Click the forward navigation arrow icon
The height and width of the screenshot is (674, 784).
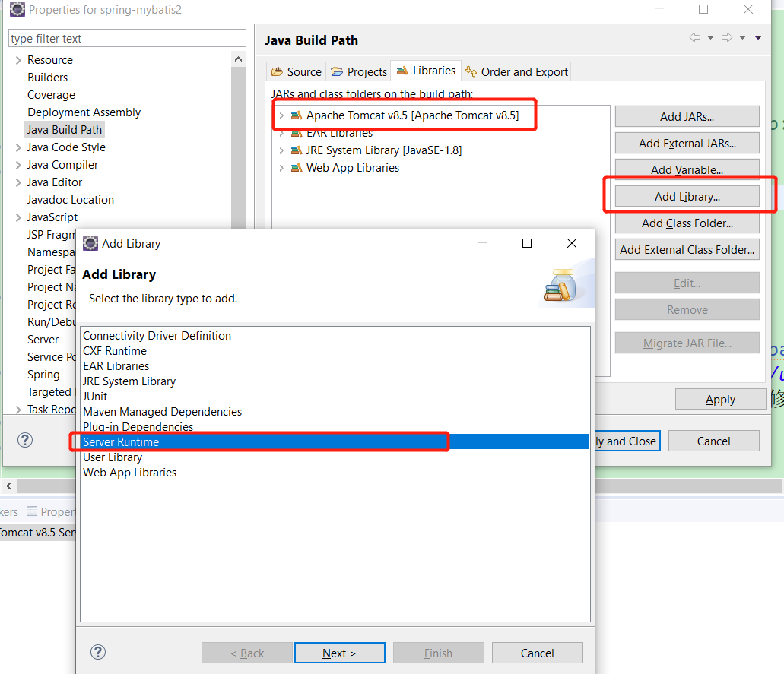(x=726, y=36)
